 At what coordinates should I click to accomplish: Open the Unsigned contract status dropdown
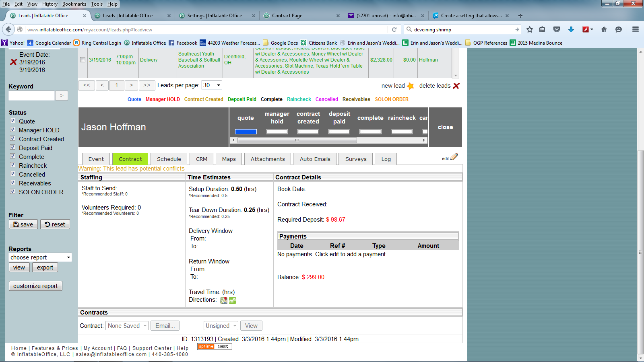tap(221, 326)
